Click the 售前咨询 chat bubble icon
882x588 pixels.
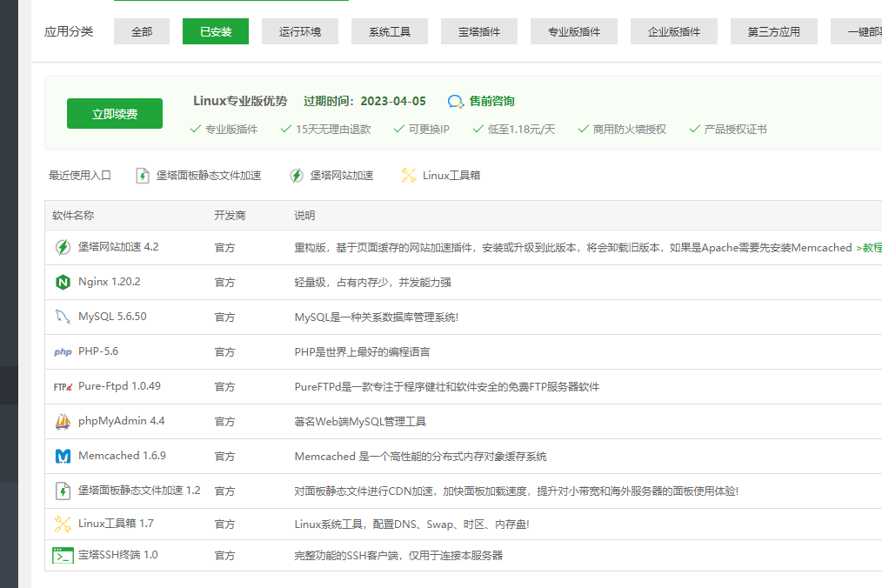click(x=456, y=102)
